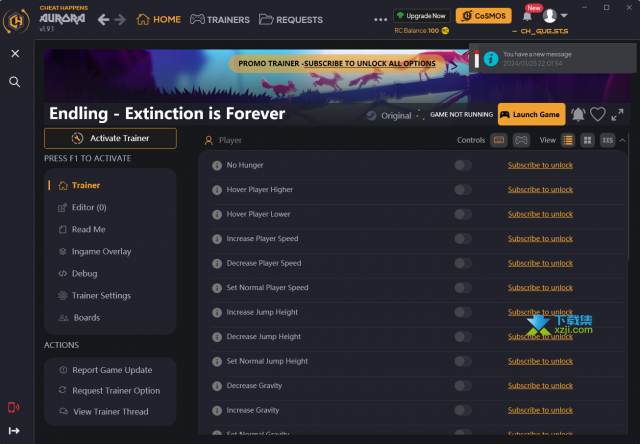This screenshot has width=640, height=444.
Task: Switch to XXS compact view
Action: tap(607, 140)
